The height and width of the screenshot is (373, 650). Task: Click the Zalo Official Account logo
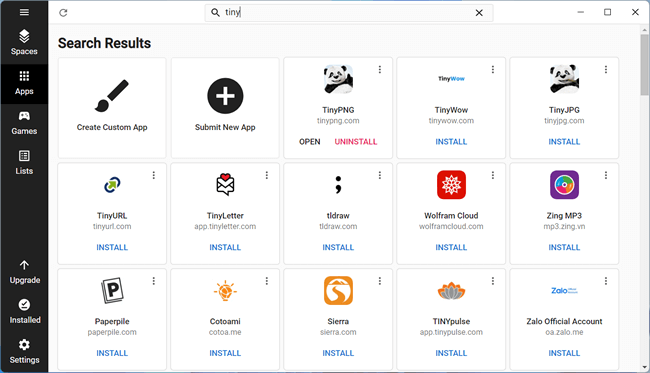pos(564,291)
